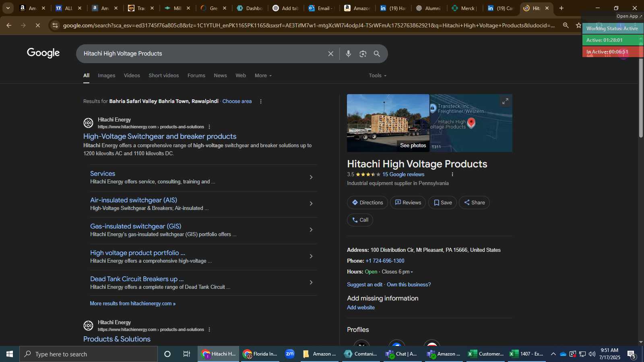
Task: Open a new browser tab with plus
Action: (561, 8)
